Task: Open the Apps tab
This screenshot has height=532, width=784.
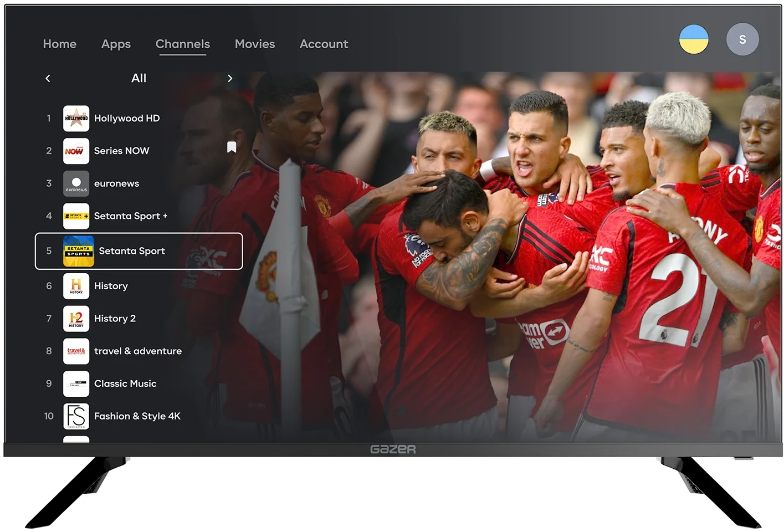Action: [116, 44]
